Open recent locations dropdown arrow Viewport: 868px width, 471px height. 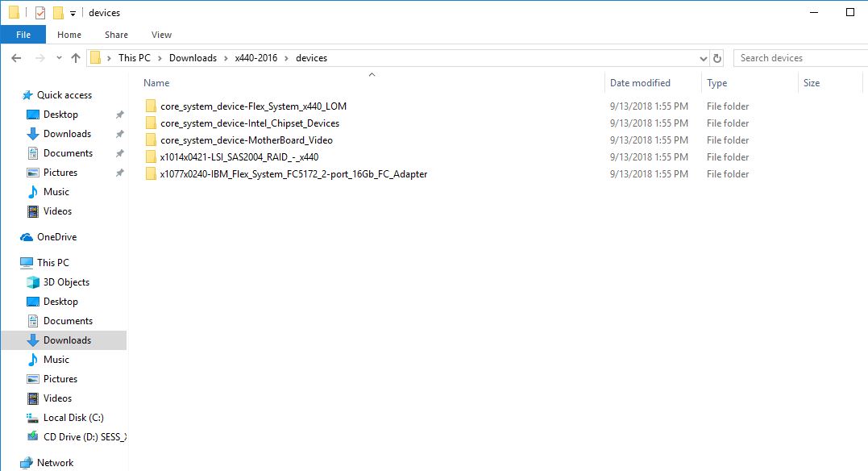(x=59, y=58)
